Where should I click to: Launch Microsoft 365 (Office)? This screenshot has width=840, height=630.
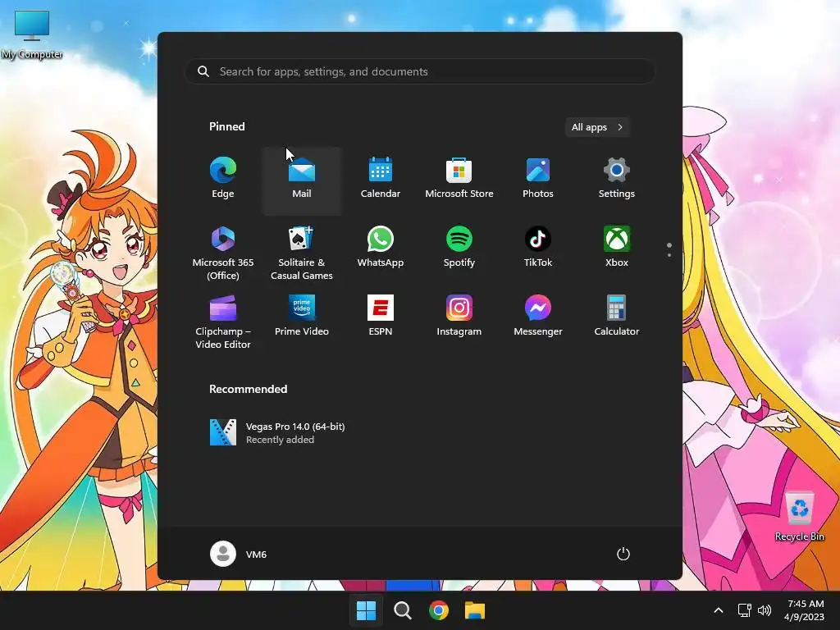click(x=223, y=252)
